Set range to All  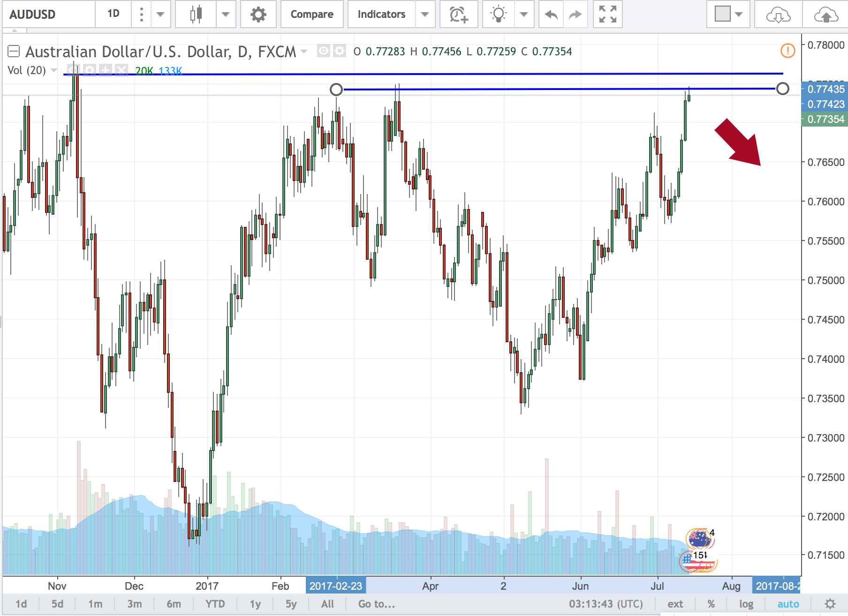327,604
